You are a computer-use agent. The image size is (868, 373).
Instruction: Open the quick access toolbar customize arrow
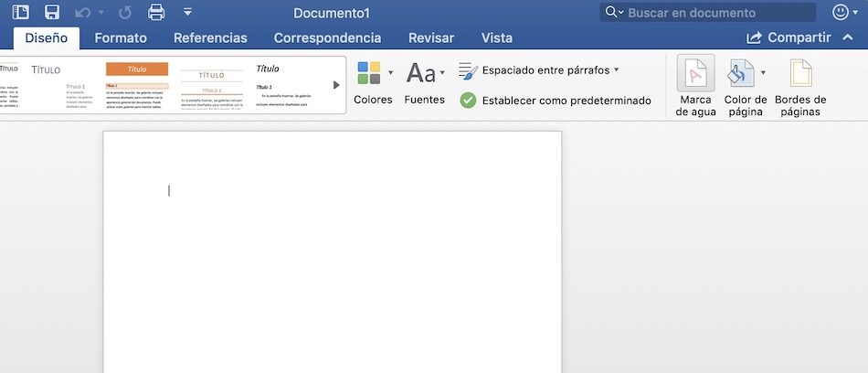tap(187, 13)
